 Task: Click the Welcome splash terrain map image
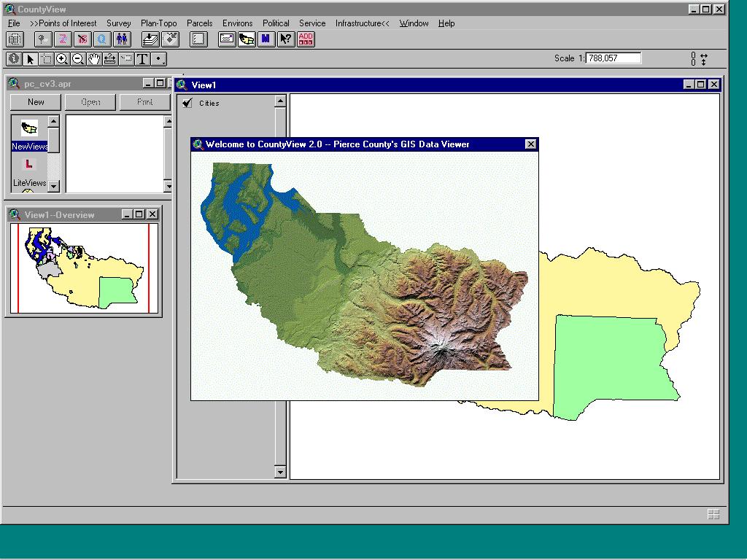pyautogui.click(x=365, y=276)
